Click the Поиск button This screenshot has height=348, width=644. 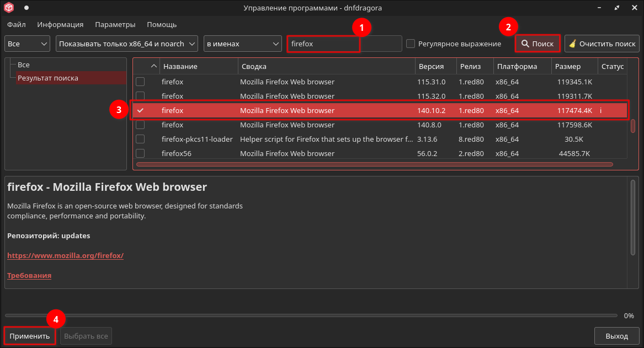pyautogui.click(x=537, y=44)
